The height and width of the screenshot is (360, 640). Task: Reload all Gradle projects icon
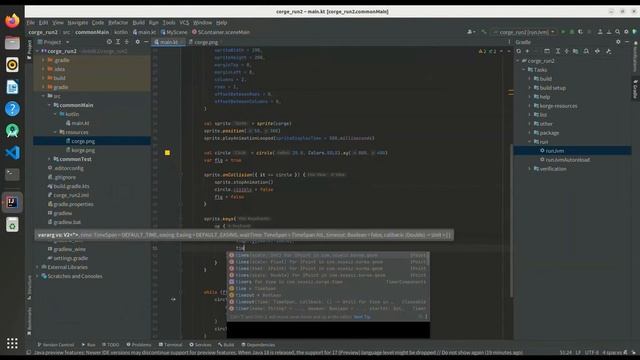coord(519,51)
